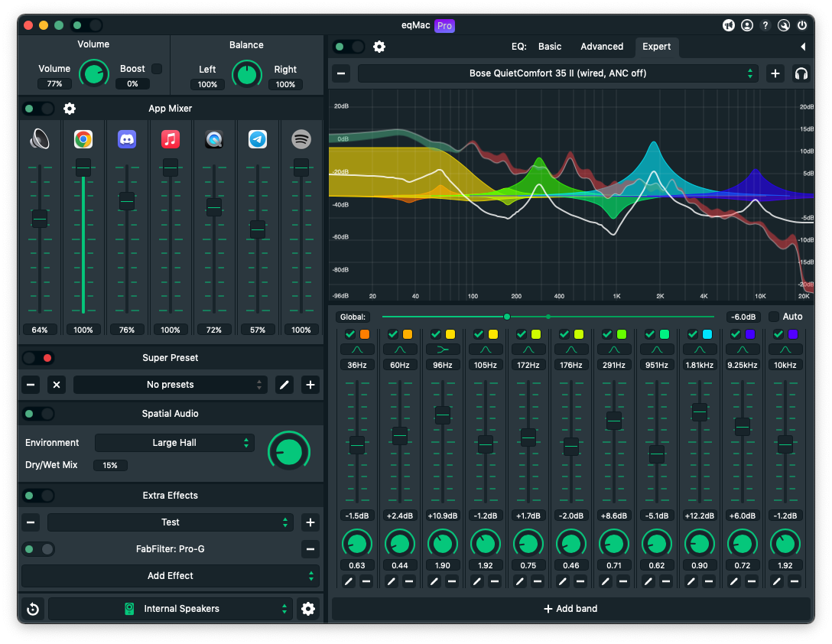Click the help question mark icon
Viewport: 832px width, 644px height.
click(765, 24)
